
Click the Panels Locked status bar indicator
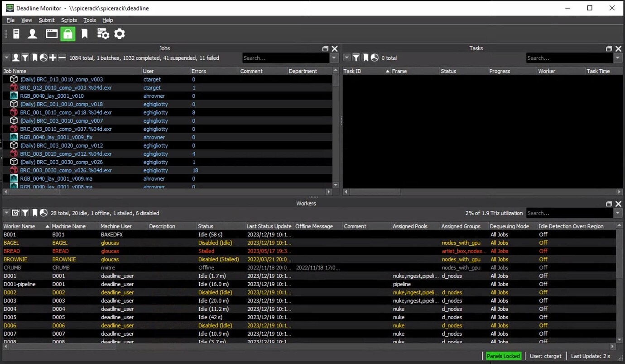pyautogui.click(x=503, y=356)
